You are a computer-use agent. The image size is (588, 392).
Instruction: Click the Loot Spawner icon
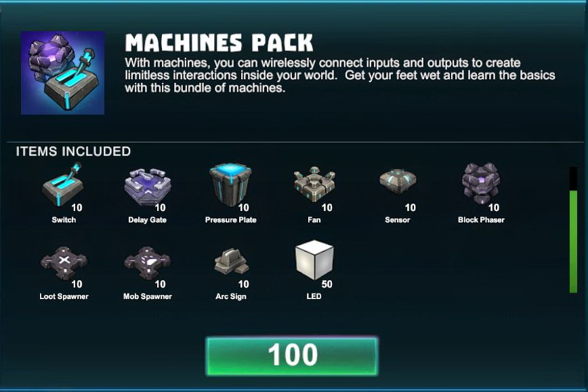[64, 263]
